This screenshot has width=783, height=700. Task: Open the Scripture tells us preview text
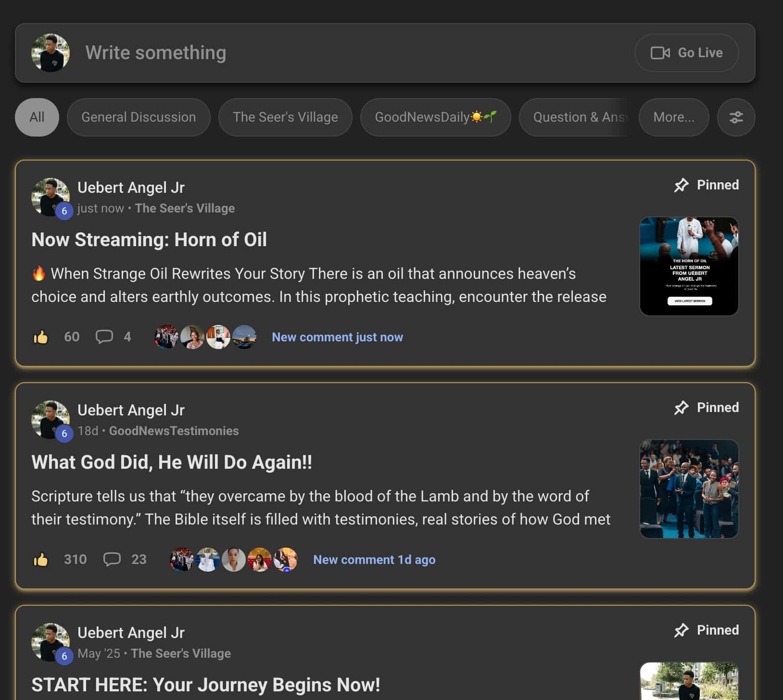[x=321, y=508]
